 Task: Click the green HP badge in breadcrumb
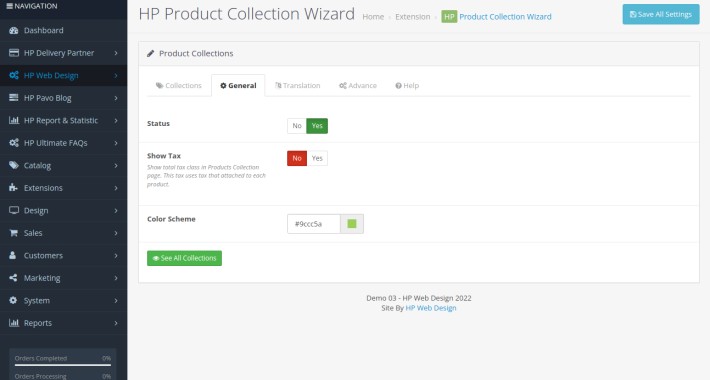click(449, 17)
